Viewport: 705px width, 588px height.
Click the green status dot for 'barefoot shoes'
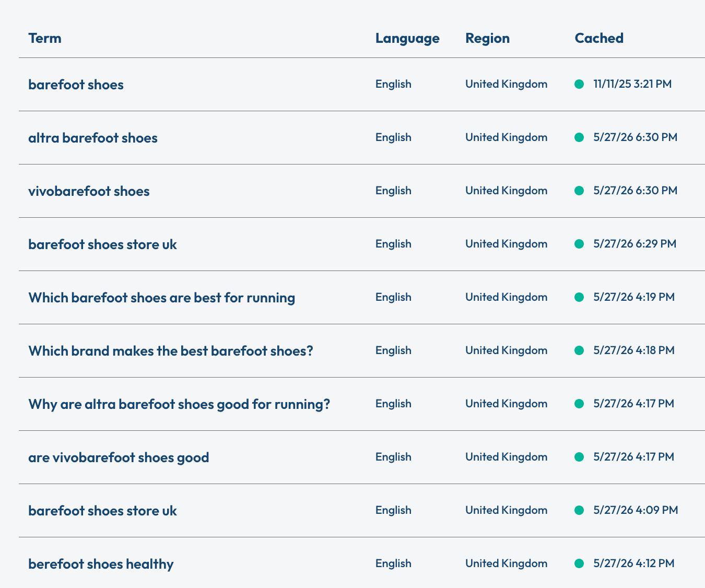[579, 84]
